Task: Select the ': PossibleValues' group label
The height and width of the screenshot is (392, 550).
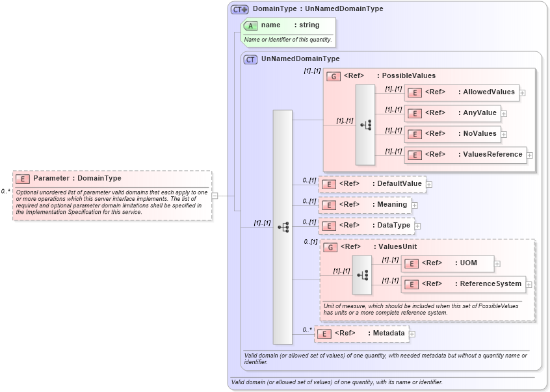Action: coord(406,75)
